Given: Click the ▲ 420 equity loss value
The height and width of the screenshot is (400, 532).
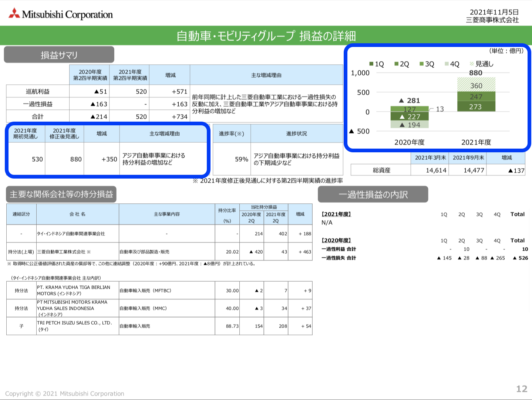Looking at the screenshot, I should (x=256, y=252).
